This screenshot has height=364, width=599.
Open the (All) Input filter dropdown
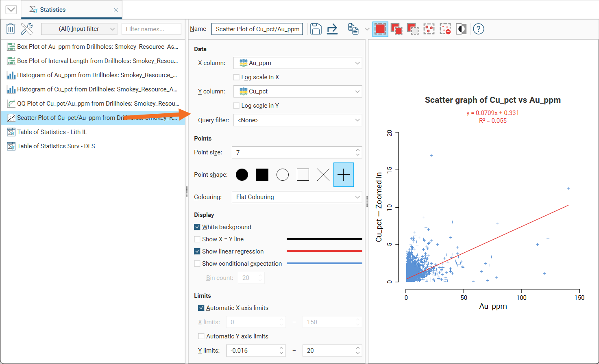pyautogui.click(x=79, y=29)
